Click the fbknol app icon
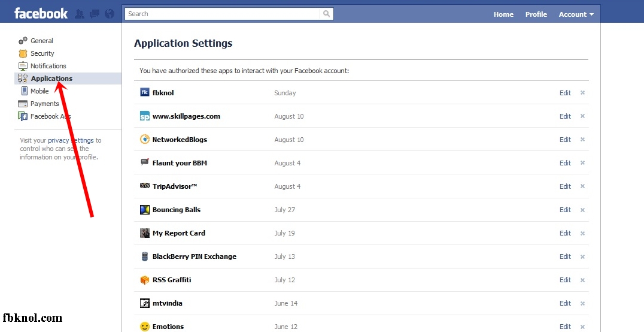 point(145,92)
